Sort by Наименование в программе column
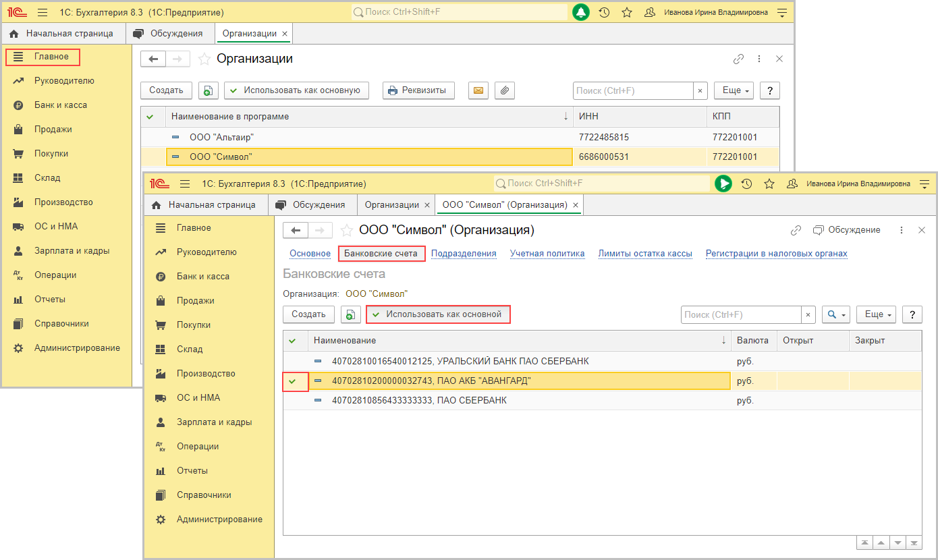The height and width of the screenshot is (560, 938). [x=369, y=117]
